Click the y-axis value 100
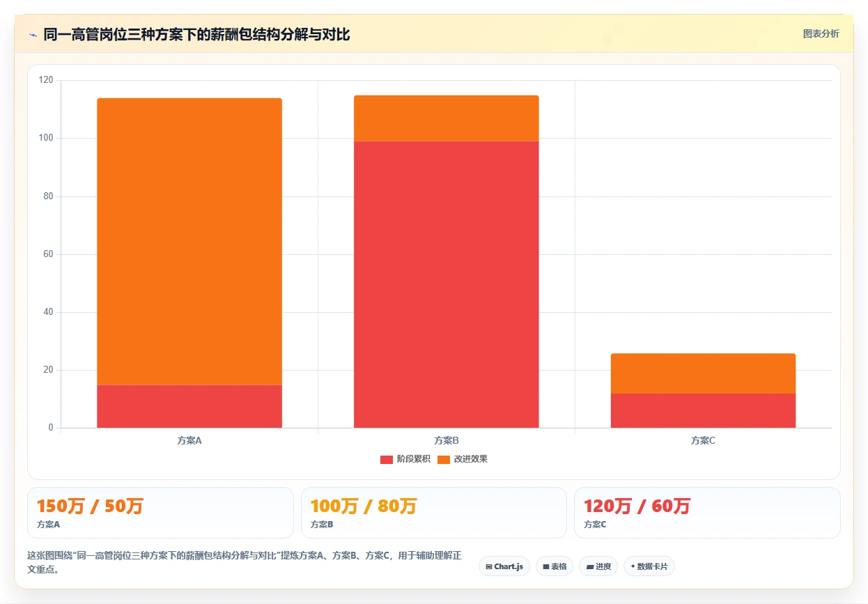The height and width of the screenshot is (604, 868). pyautogui.click(x=46, y=138)
